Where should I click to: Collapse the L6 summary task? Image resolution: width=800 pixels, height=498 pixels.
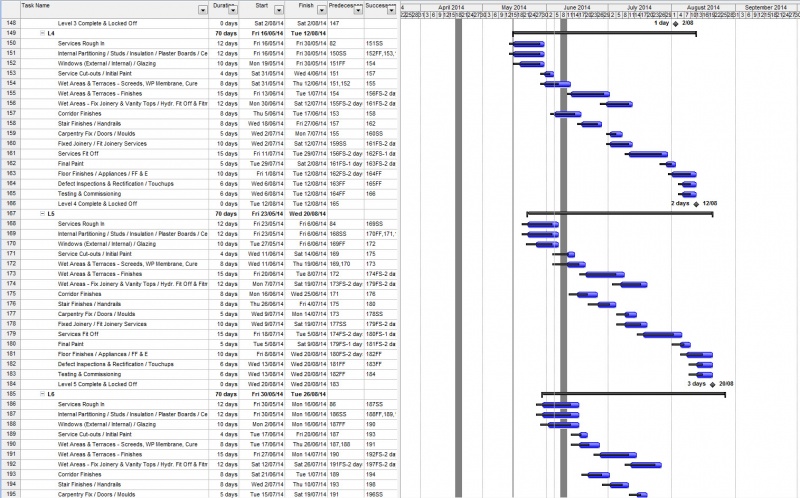click(42, 394)
